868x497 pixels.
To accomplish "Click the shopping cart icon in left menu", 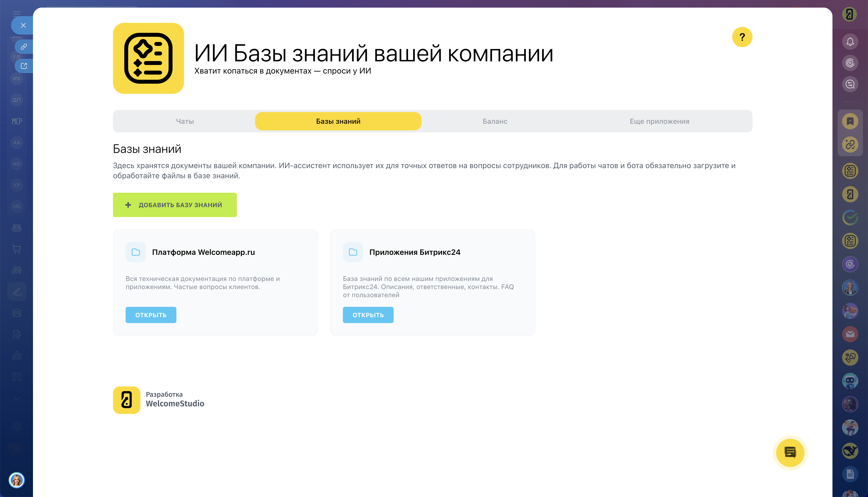I will 16,249.
